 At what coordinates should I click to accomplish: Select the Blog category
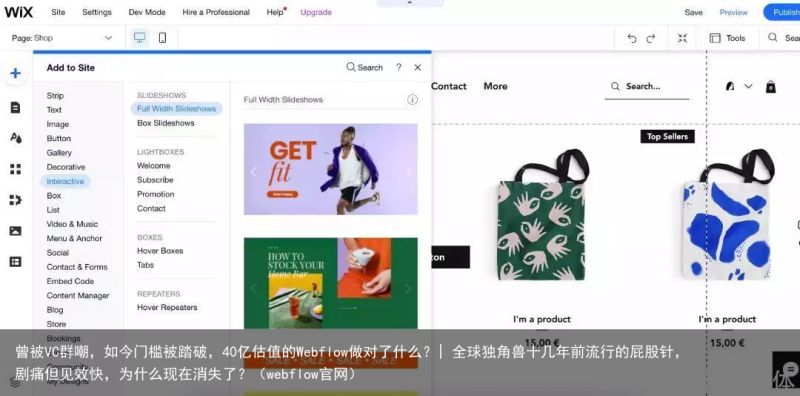pyautogui.click(x=55, y=310)
